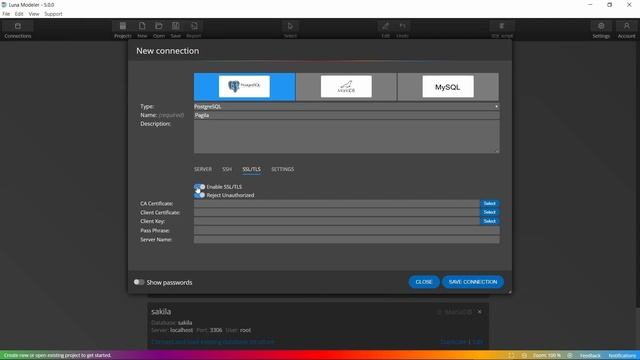Click the dialog's bottom-right resize grip

[x=509, y=291]
